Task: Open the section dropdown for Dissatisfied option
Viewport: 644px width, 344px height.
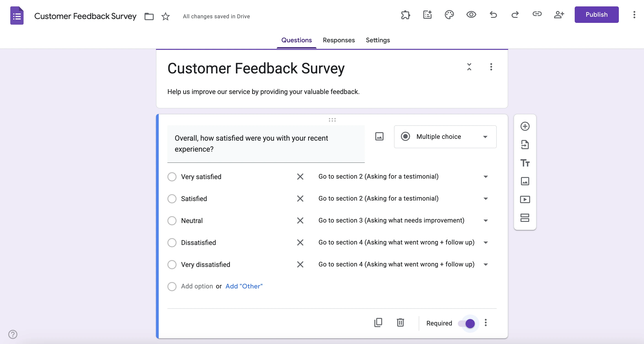Action: (485, 242)
